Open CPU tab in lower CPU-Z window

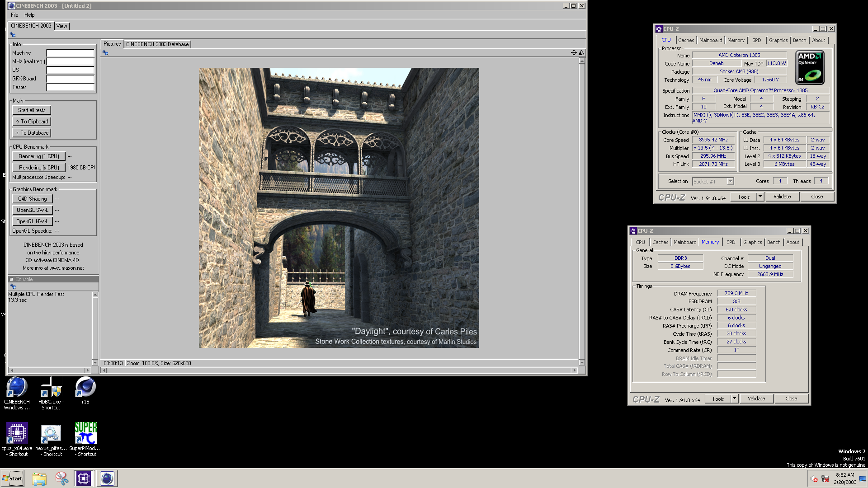coord(640,242)
